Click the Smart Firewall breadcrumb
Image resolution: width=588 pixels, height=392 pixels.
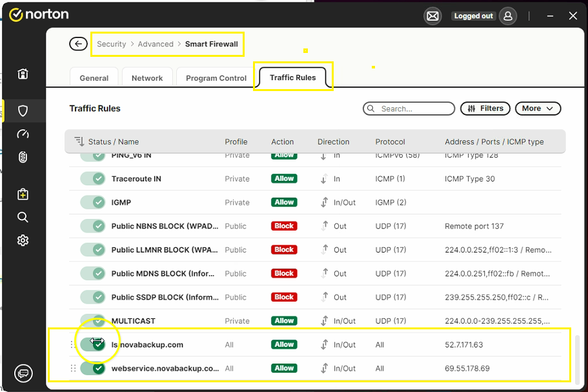(212, 44)
